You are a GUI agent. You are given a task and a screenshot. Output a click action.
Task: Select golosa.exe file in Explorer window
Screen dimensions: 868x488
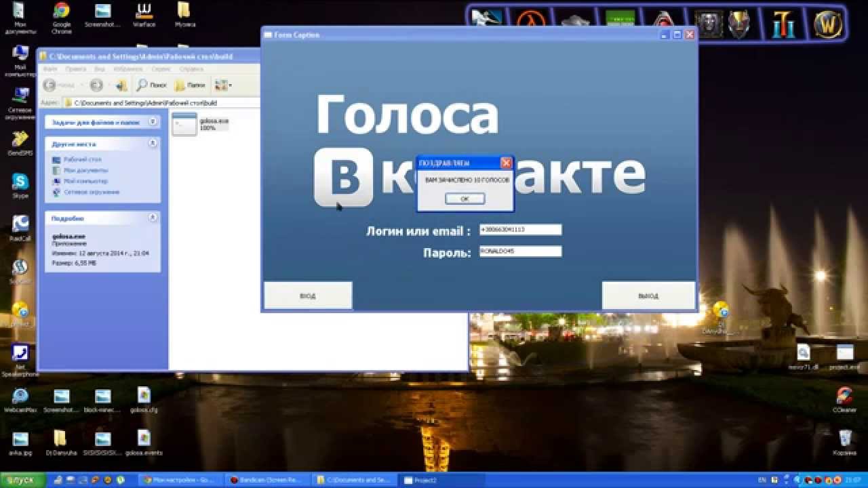[201, 125]
